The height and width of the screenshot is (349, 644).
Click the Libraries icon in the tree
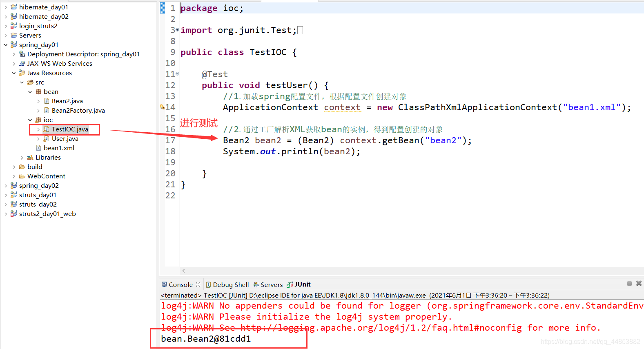click(x=30, y=157)
